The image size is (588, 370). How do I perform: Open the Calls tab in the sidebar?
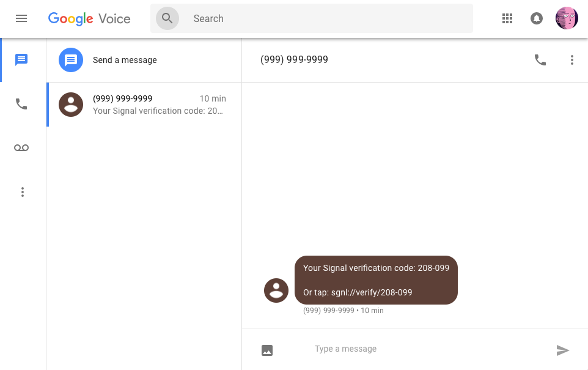click(x=22, y=104)
